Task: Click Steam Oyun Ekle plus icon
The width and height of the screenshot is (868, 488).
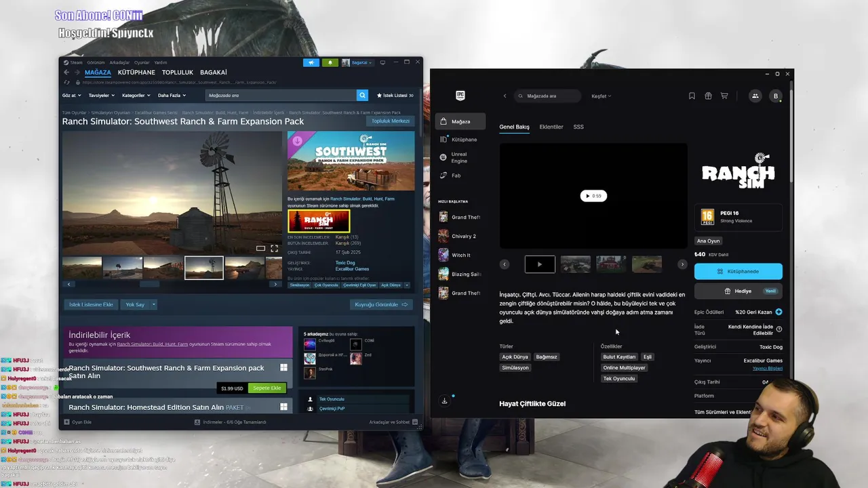Action: coord(67,422)
